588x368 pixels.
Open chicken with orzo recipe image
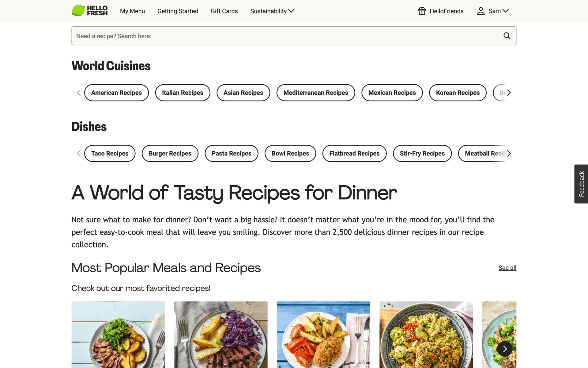click(x=426, y=335)
